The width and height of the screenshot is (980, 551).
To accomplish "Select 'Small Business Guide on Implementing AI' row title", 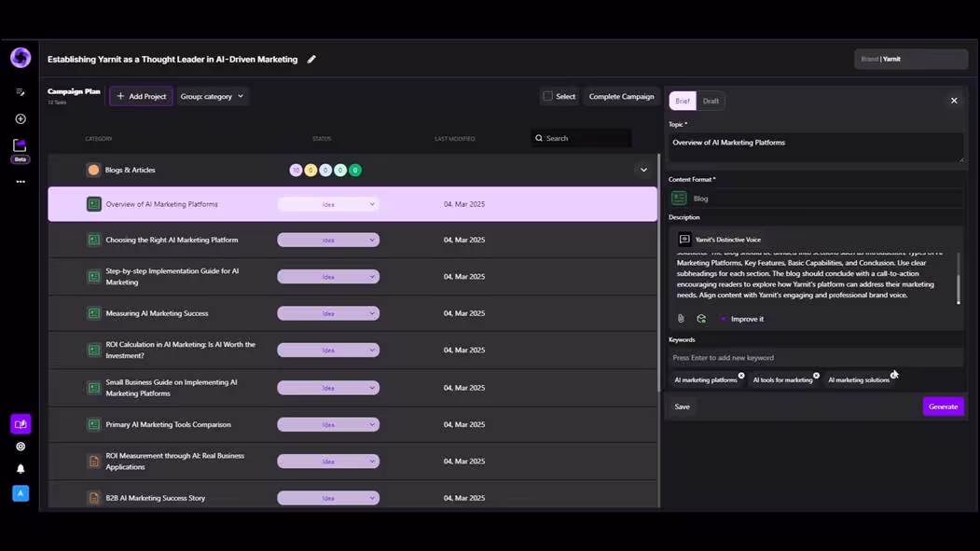I will coord(172,388).
